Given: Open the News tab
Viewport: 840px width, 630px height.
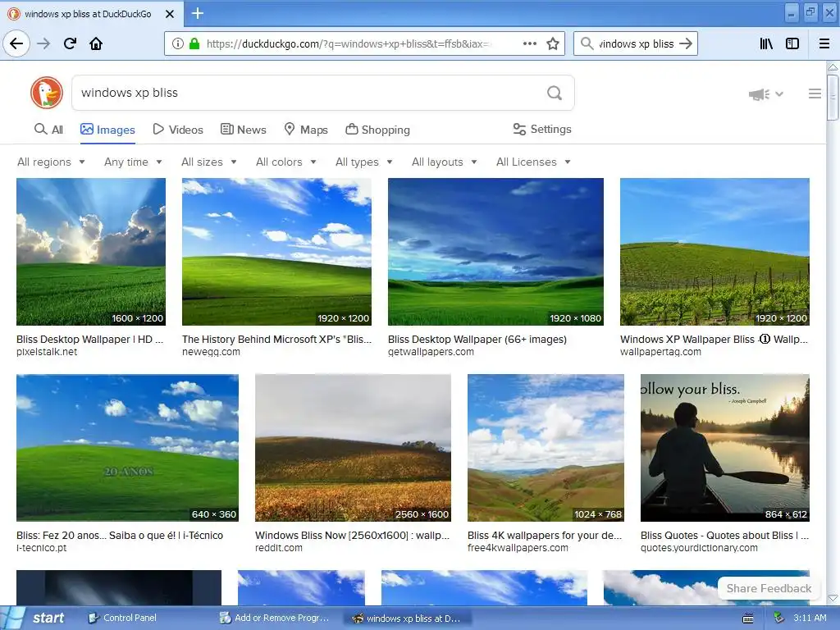Looking at the screenshot, I should coord(243,130).
